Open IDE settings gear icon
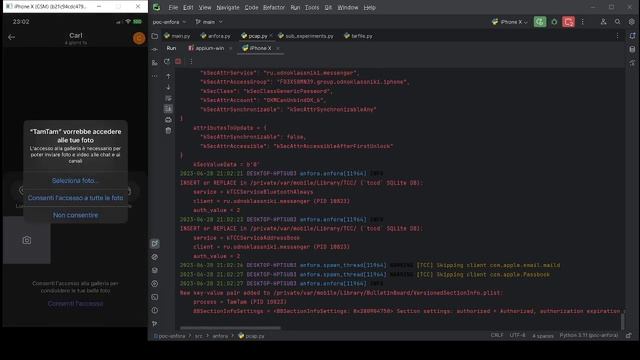This screenshot has height=360, width=640. coord(631,22)
